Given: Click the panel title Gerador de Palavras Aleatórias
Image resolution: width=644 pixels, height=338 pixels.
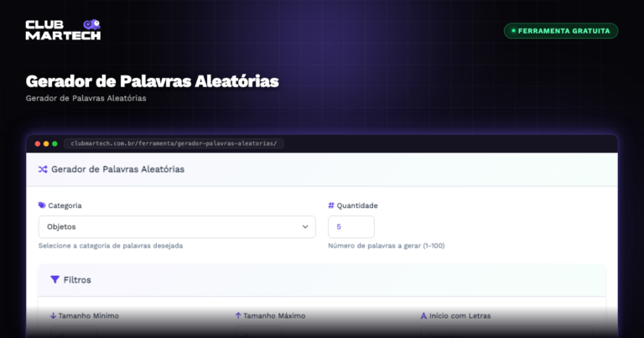Looking at the screenshot, I should pos(118,169).
